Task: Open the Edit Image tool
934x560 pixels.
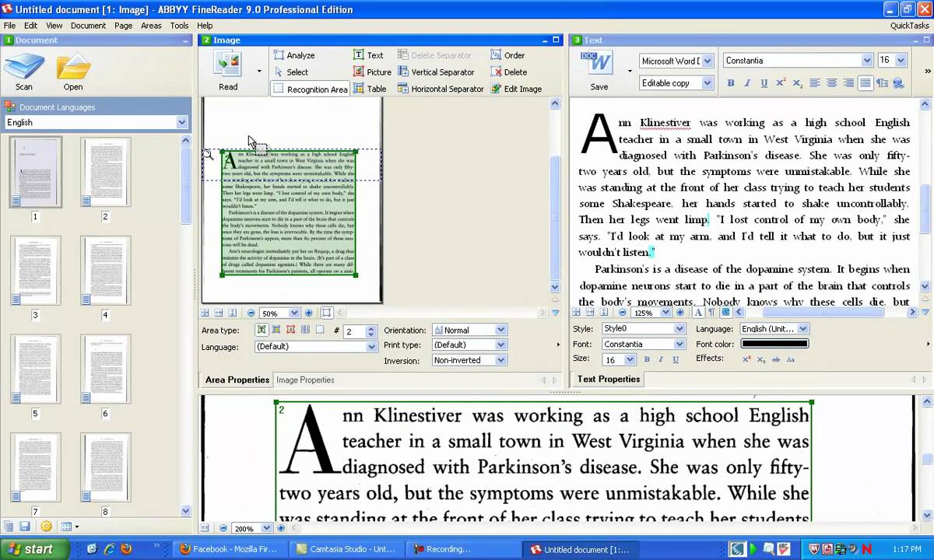Action: [515, 89]
